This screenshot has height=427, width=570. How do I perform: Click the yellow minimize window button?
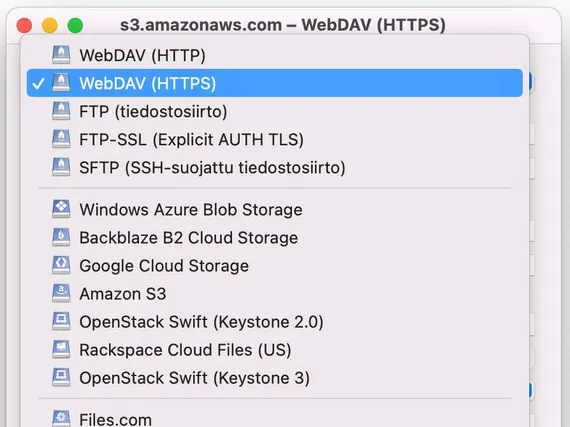[x=50, y=25]
